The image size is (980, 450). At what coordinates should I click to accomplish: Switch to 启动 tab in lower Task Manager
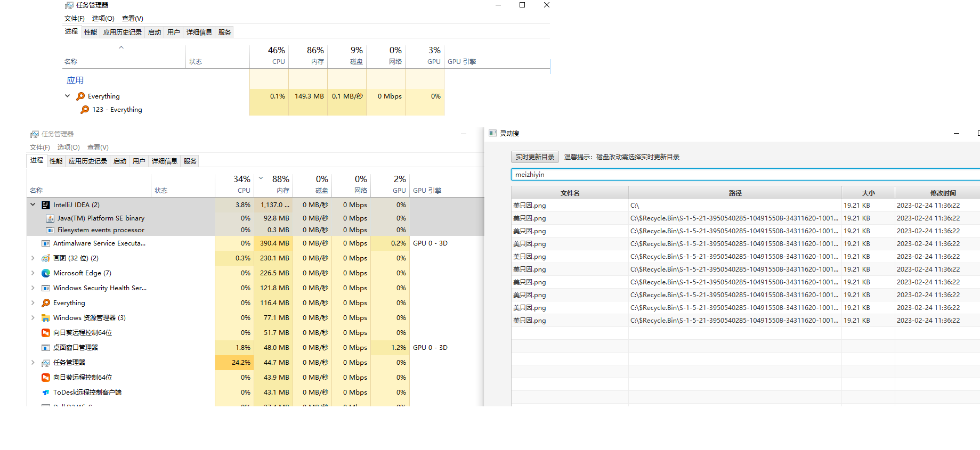pos(120,161)
